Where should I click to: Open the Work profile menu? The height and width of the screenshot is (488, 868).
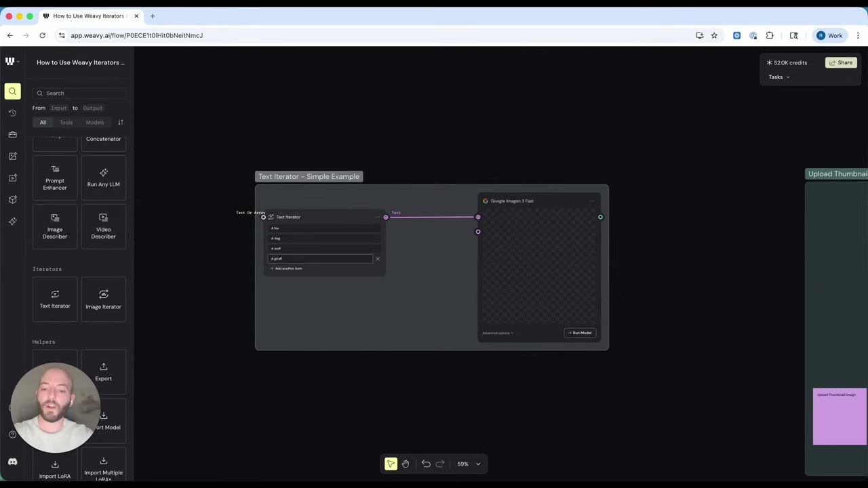coord(829,35)
